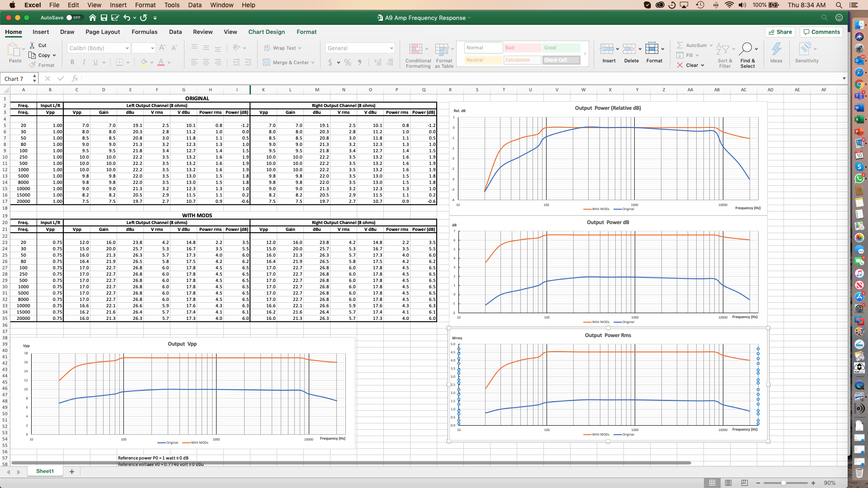Open the Format ribbon tab
This screenshot has height=488, width=868.
pyautogui.click(x=307, y=32)
